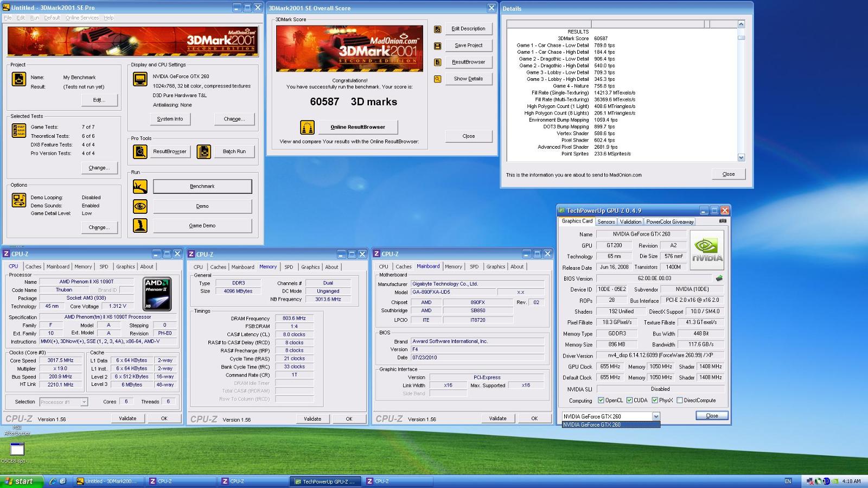The height and width of the screenshot is (488, 868).
Task: Open the PowerColor Giveaway tab
Action: (x=670, y=221)
